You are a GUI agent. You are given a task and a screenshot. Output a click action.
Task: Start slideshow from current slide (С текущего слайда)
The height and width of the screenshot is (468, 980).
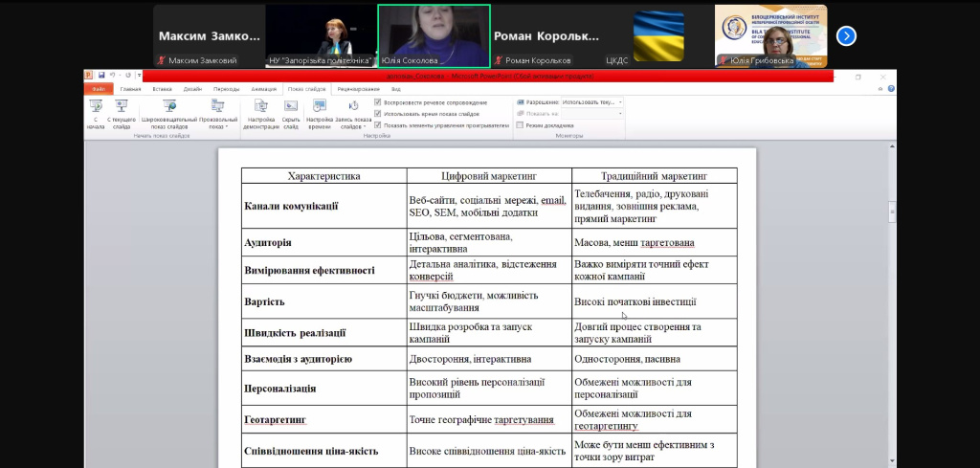(122, 114)
